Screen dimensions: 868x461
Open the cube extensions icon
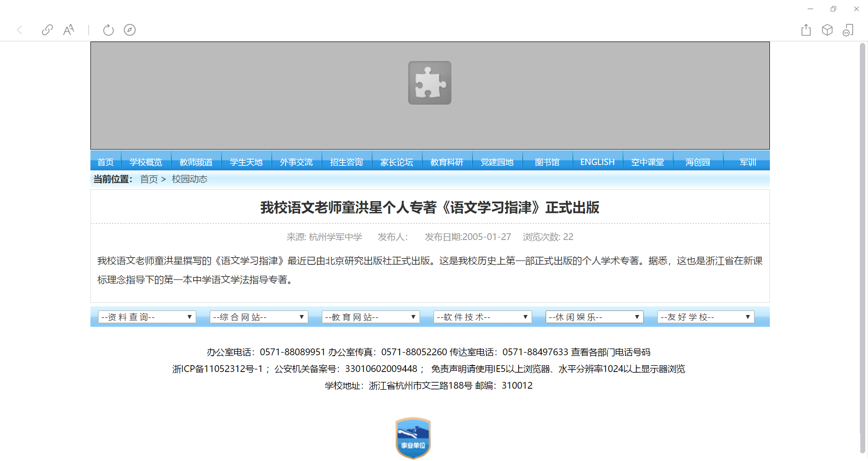pyautogui.click(x=827, y=30)
